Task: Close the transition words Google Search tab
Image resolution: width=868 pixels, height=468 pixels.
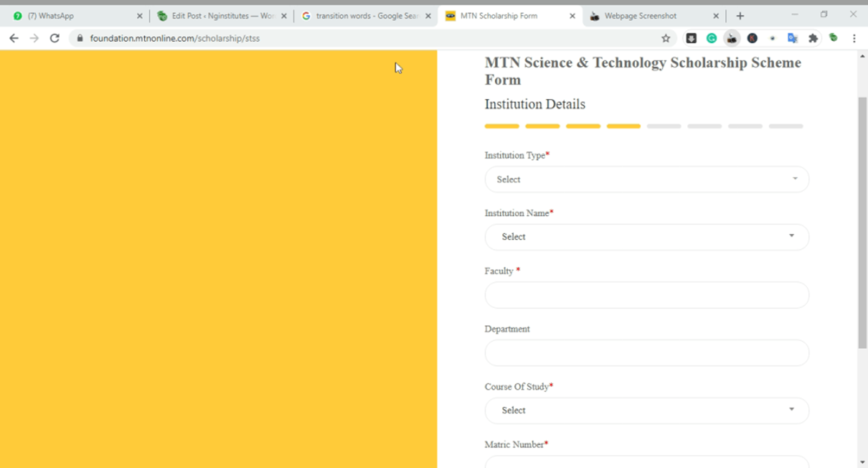Action: (428, 16)
